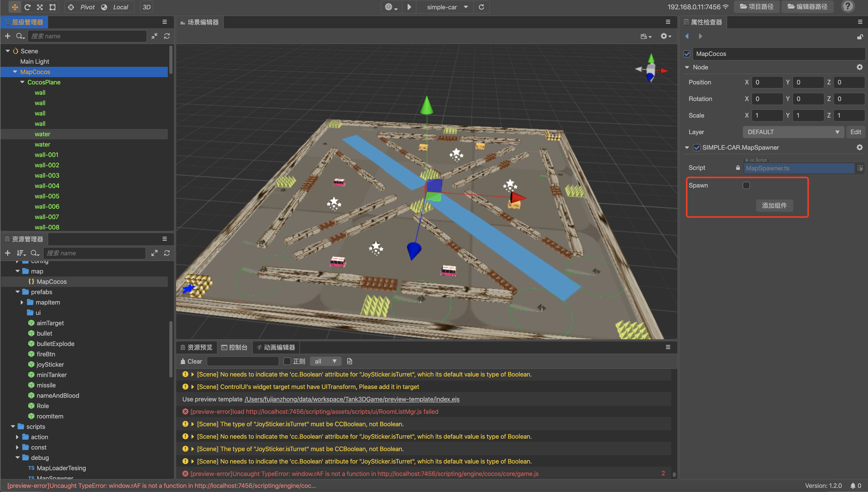
Task: Click refresh icon beside simple-car
Action: (x=481, y=7)
